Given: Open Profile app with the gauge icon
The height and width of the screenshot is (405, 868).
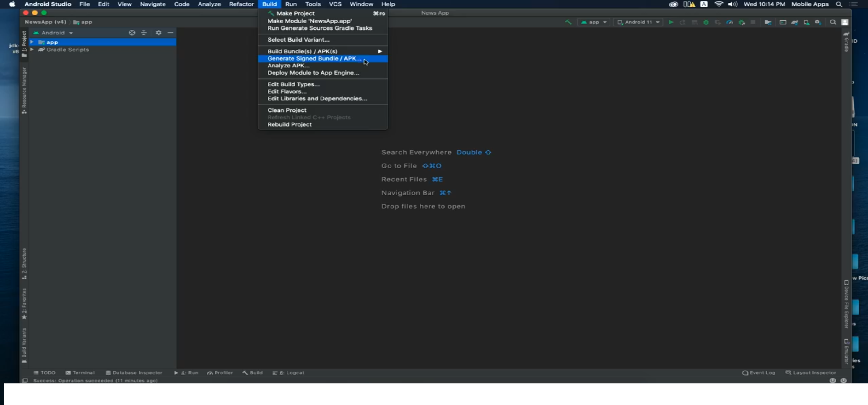Looking at the screenshot, I should pos(730,22).
